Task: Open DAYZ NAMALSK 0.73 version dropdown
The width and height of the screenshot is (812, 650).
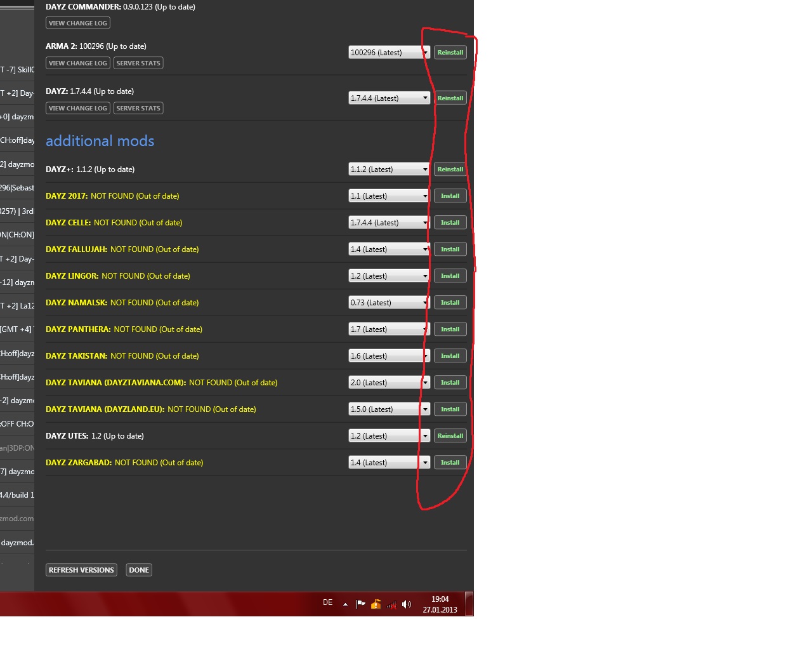Action: (x=390, y=303)
